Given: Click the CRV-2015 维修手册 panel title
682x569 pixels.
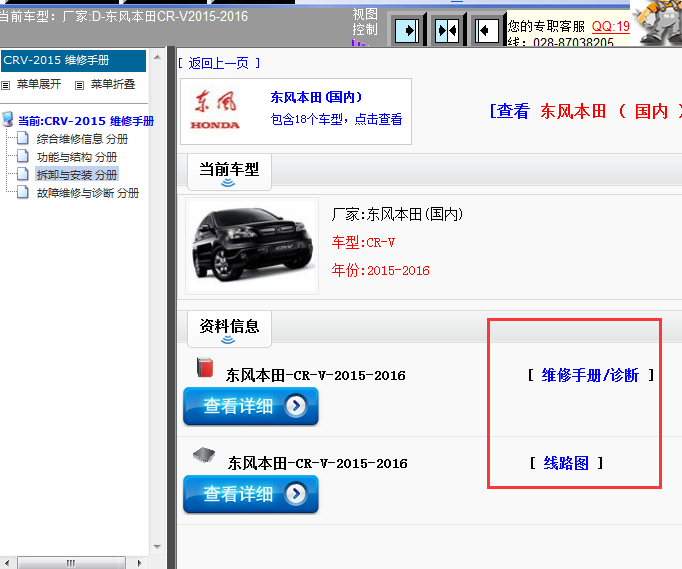Looking at the screenshot, I should pyautogui.click(x=74, y=60).
